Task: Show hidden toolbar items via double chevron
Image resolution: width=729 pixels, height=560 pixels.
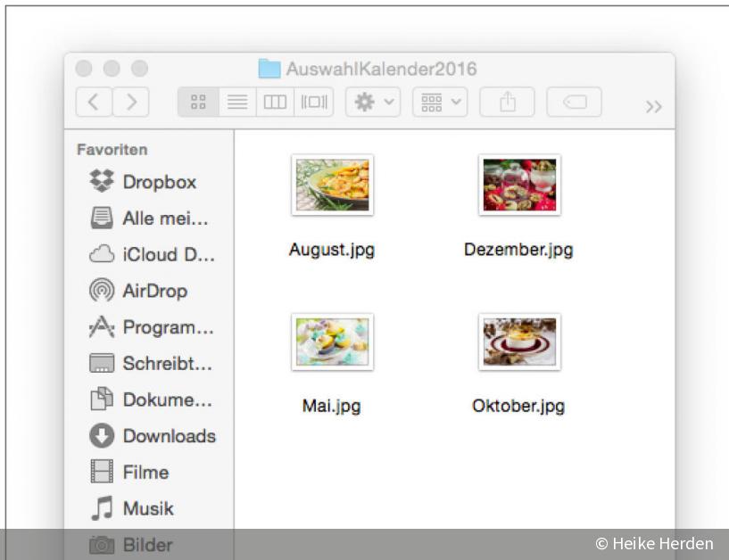Action: click(x=654, y=105)
